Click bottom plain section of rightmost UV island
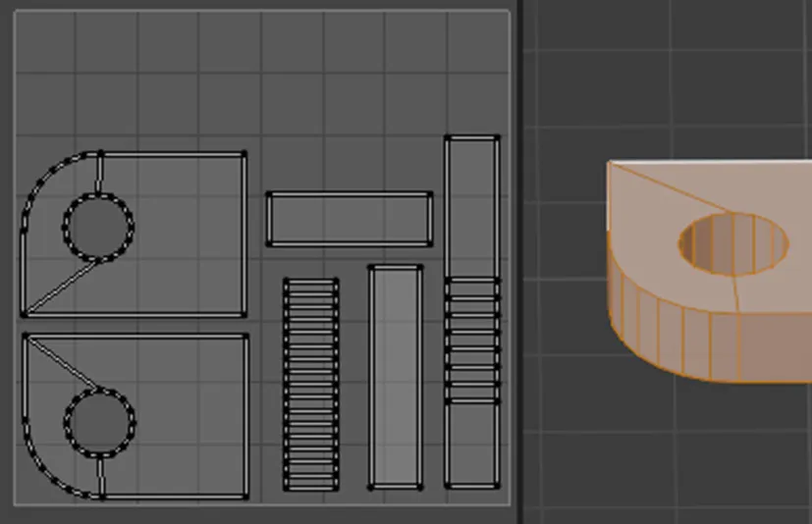Screen dimensions: 812x524 pos(471,444)
